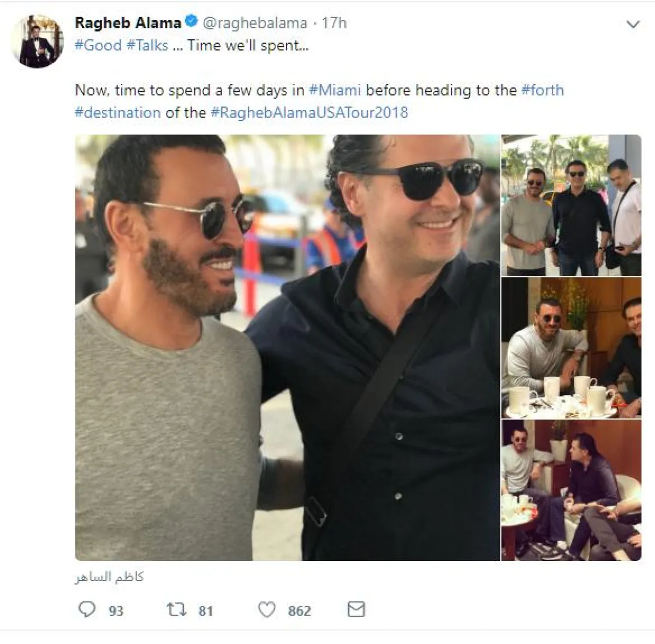Send tweet via the envelope message icon
Viewport: 655px width, 644px height.
(356, 609)
